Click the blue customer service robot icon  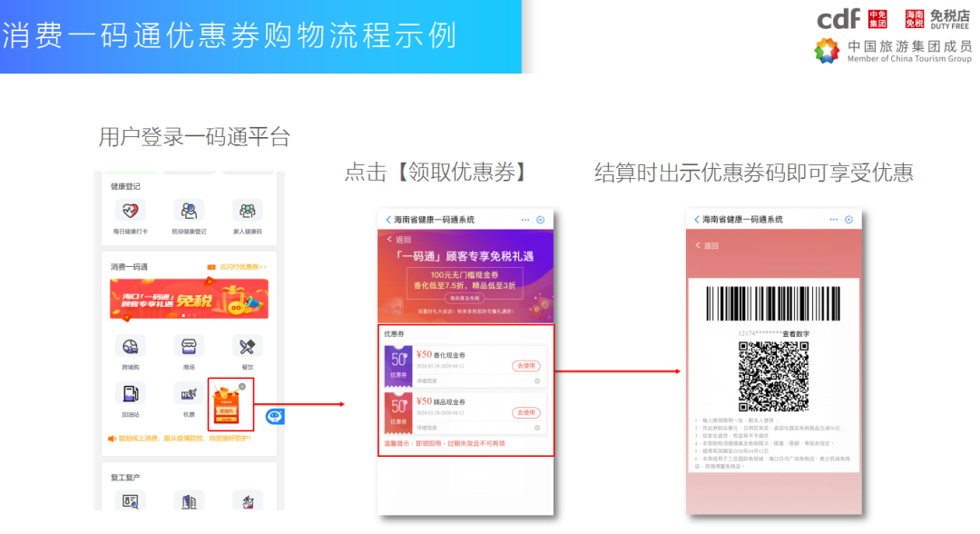pyautogui.click(x=274, y=416)
